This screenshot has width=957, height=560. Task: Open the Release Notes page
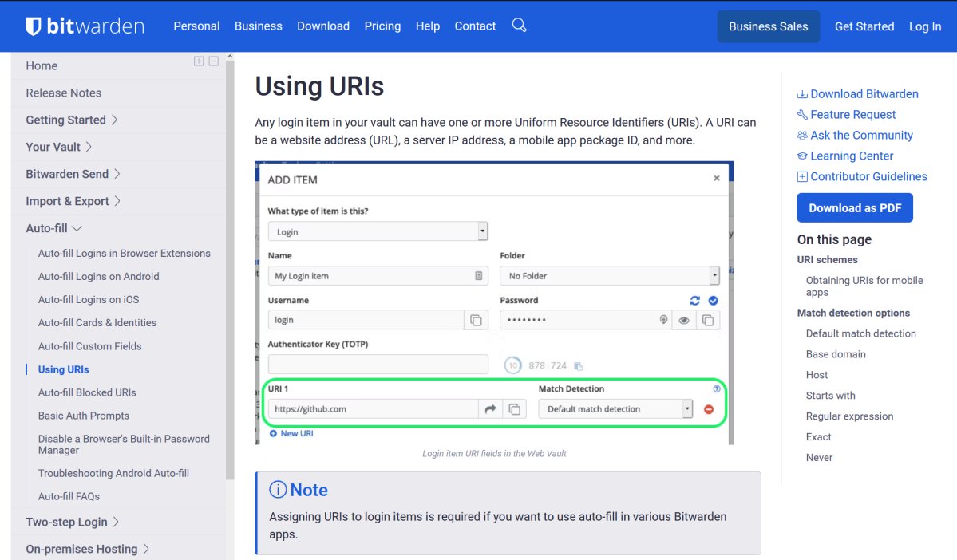[x=64, y=93]
